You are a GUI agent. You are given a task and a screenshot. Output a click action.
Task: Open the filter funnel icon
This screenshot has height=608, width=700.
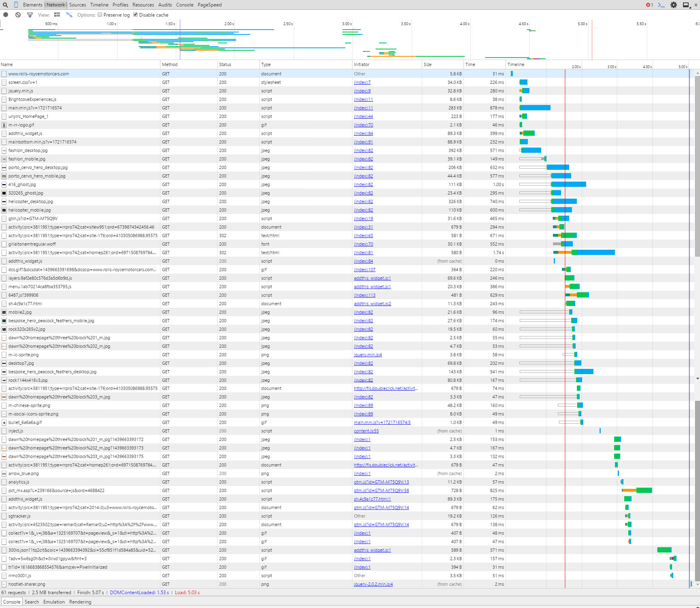coord(30,15)
